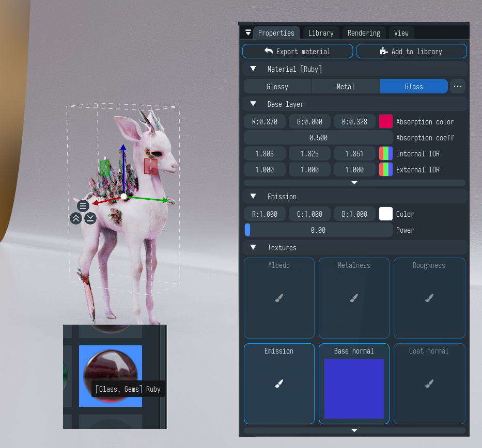Collapse the Textures section
482x448 pixels.
click(253, 248)
